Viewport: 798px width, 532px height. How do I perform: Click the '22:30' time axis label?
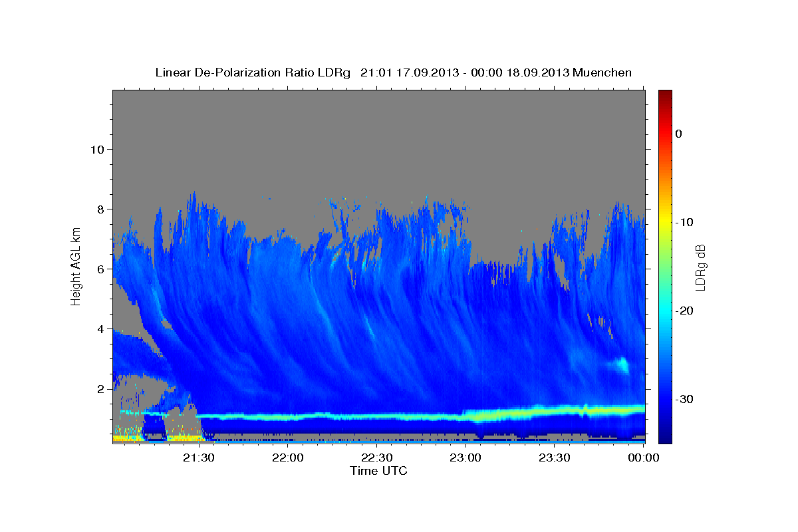pos(377,458)
